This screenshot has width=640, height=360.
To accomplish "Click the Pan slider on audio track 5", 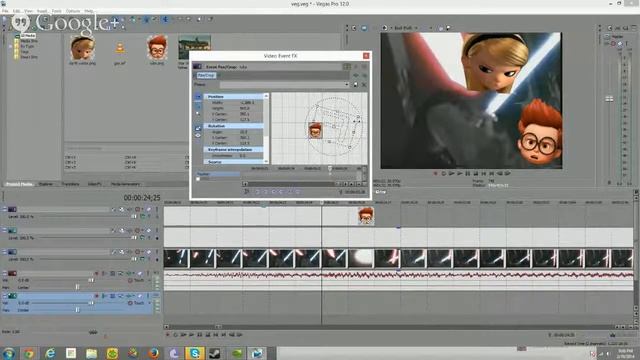I will [77, 310].
